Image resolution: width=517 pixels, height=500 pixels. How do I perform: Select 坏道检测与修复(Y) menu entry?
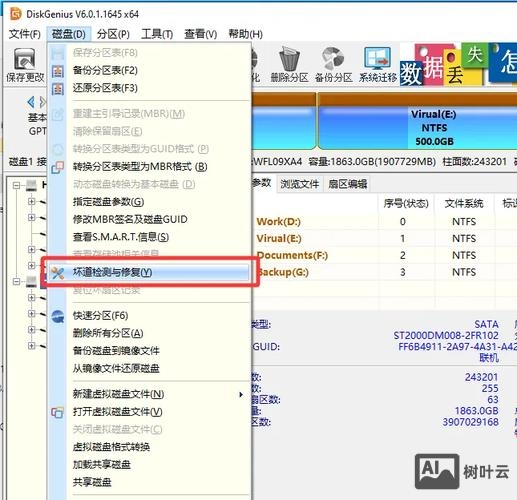(149, 272)
